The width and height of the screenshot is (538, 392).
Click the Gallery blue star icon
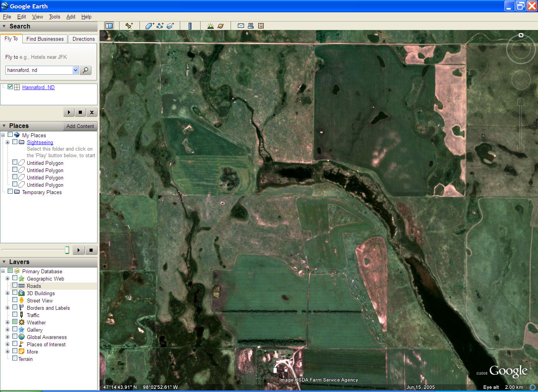(22, 329)
